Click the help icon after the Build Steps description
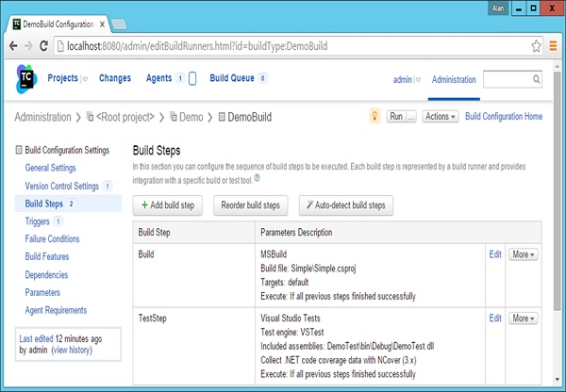566x392 pixels. click(257, 178)
